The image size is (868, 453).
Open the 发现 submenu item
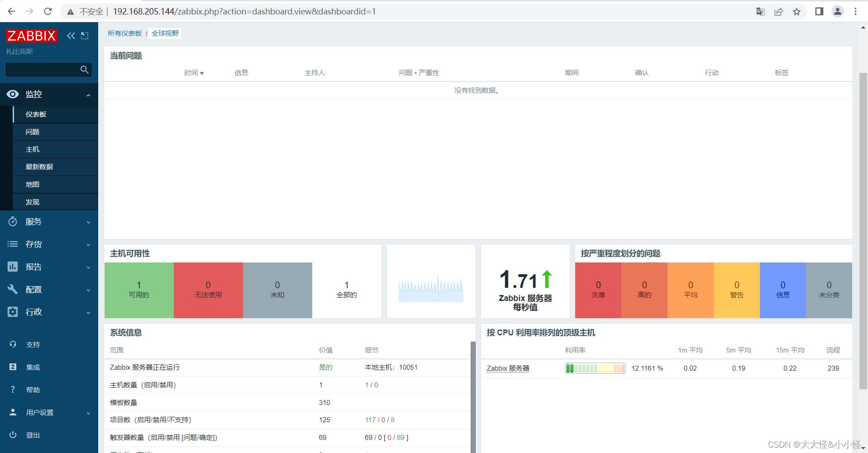tap(56, 202)
